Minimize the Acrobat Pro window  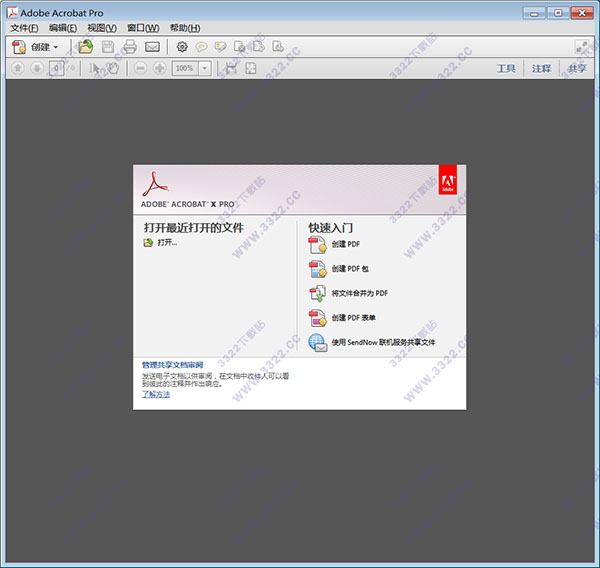pos(535,13)
